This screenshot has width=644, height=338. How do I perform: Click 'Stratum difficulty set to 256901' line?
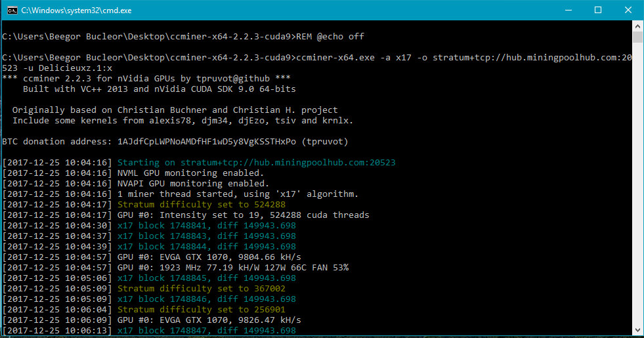(x=144, y=310)
